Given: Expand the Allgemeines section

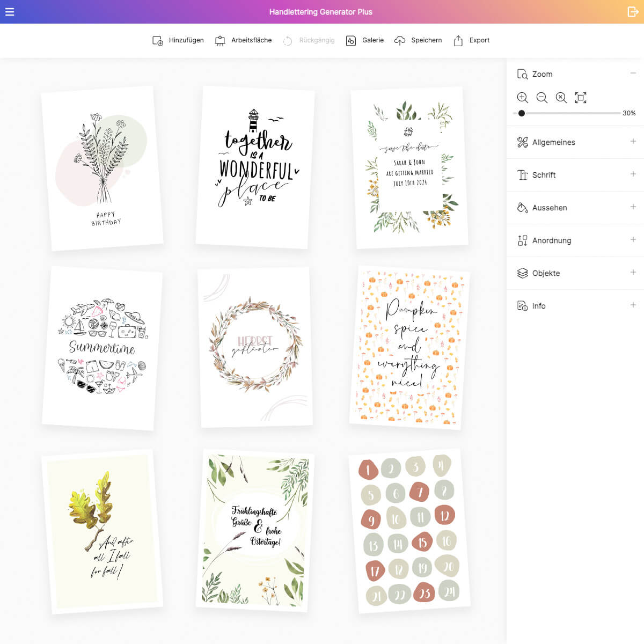Looking at the screenshot, I should coord(633,141).
